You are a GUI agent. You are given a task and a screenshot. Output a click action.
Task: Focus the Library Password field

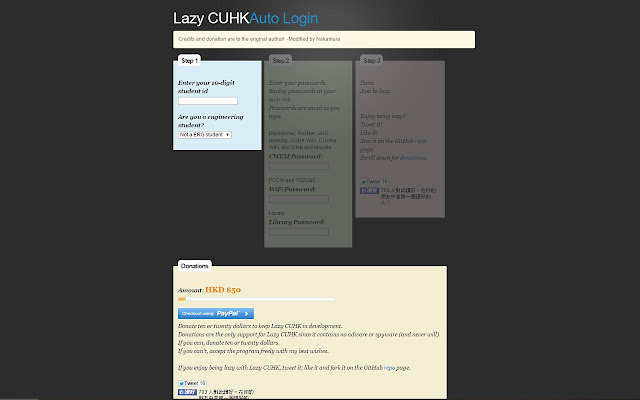coord(299,232)
